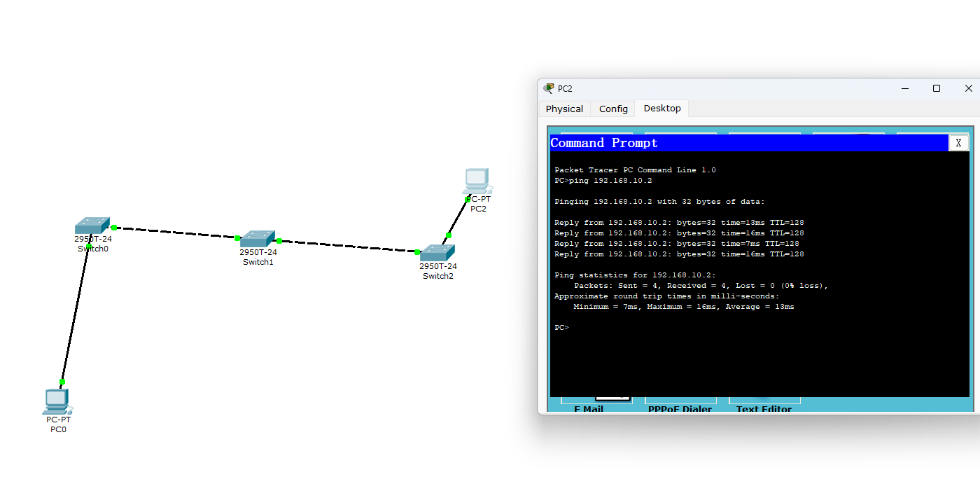The height and width of the screenshot is (477, 980).
Task: Click the 'Switch0' label text
Action: click(x=93, y=249)
